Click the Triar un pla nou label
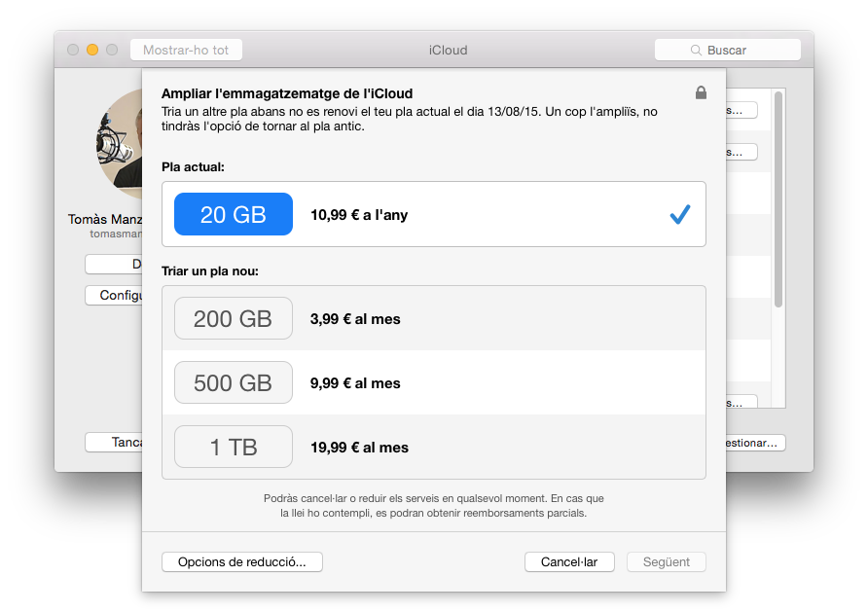 coord(210,271)
